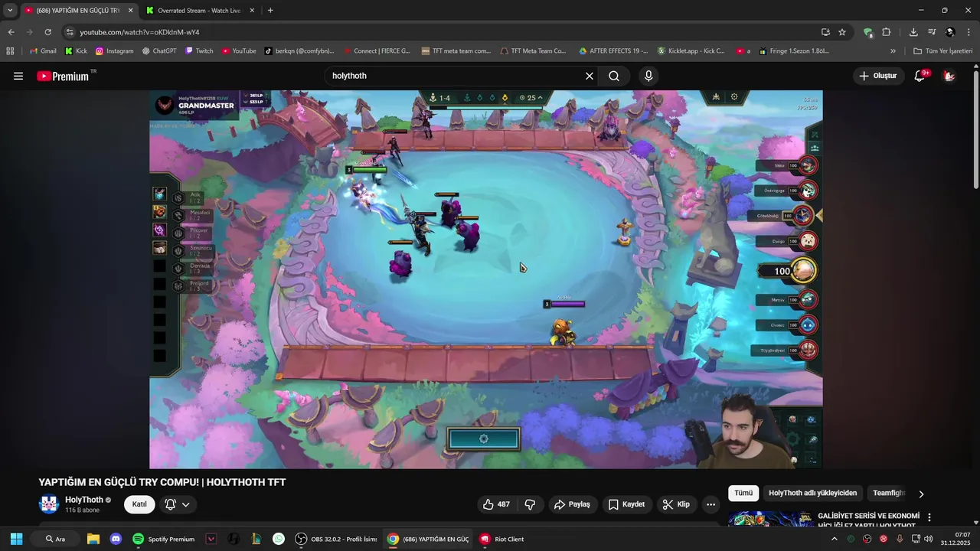The height and width of the screenshot is (551, 980).
Task: Run the search with the magnifier button
Action: (614, 76)
